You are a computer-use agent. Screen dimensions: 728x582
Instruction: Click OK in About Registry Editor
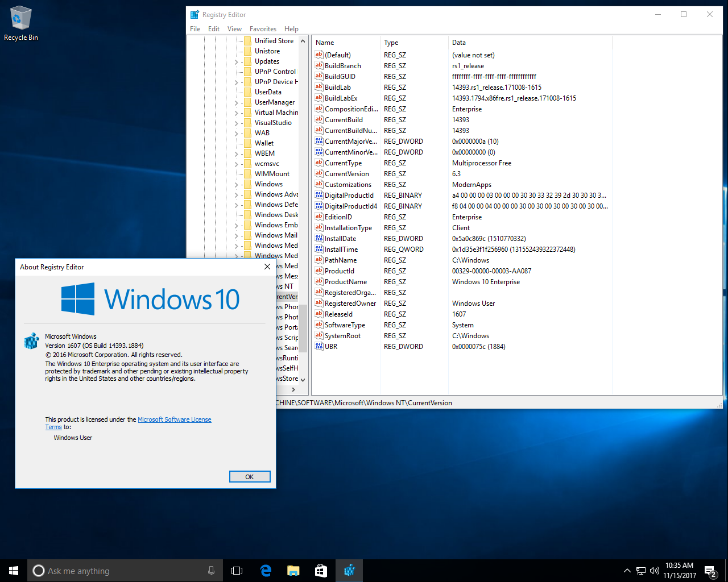[250, 477]
